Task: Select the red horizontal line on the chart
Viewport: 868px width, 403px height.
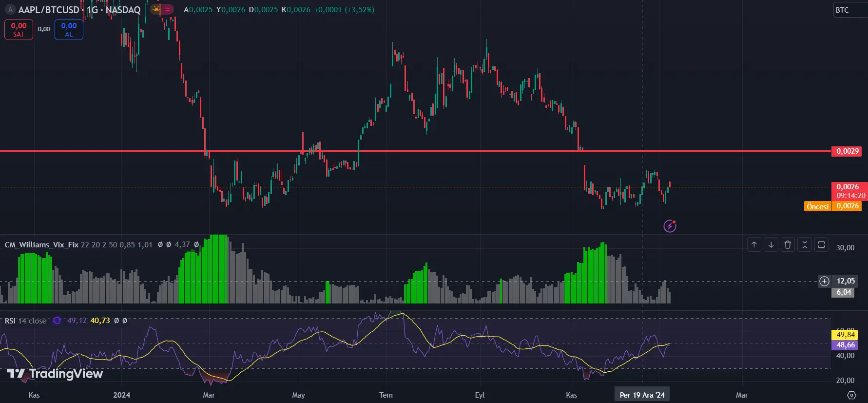Action: click(x=415, y=151)
